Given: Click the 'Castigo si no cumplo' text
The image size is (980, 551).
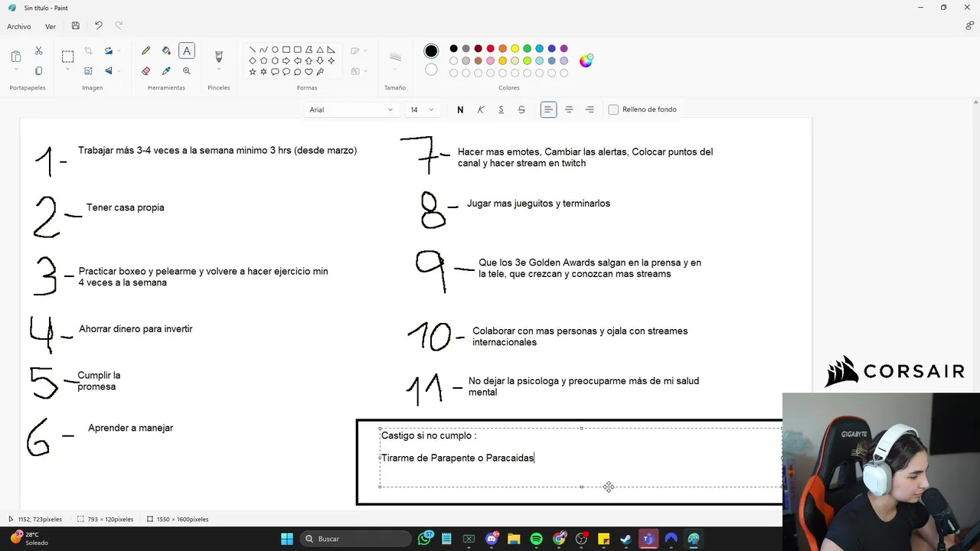Looking at the screenshot, I should click(x=429, y=435).
